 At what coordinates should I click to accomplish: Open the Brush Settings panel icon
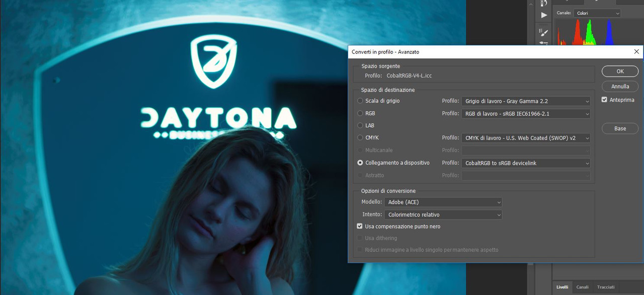point(543,32)
